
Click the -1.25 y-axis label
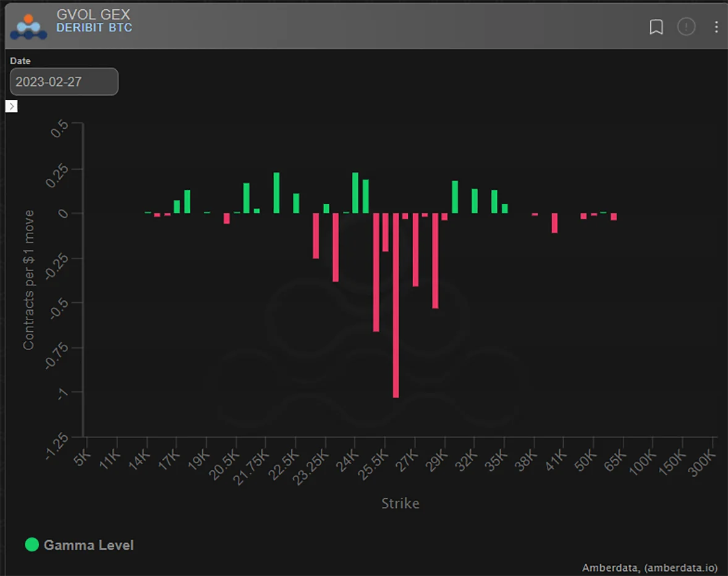click(x=57, y=447)
